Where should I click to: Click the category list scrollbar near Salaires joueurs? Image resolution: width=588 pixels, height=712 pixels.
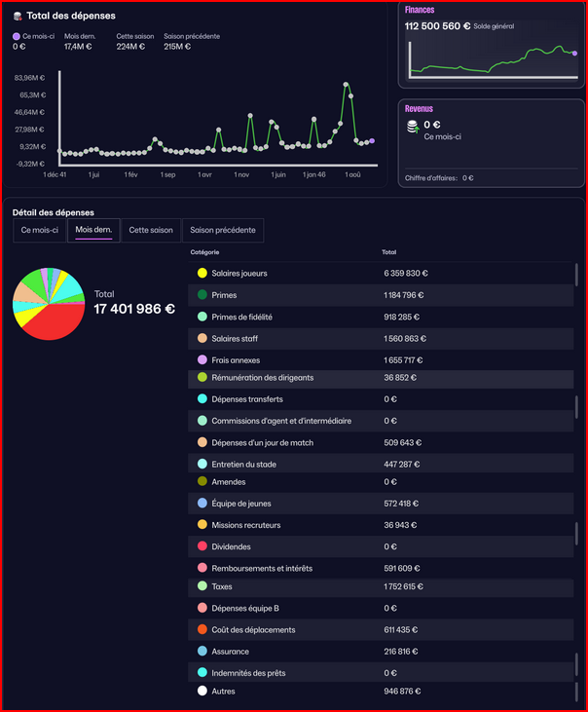click(x=576, y=275)
